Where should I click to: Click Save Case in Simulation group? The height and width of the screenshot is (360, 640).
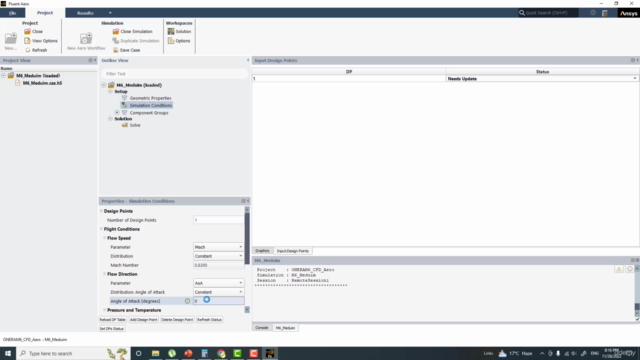(x=126, y=50)
